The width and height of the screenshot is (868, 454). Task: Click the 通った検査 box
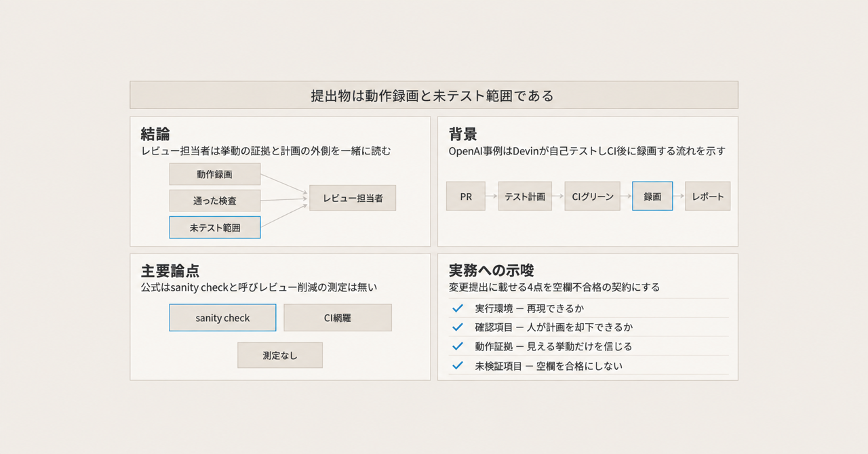click(214, 201)
